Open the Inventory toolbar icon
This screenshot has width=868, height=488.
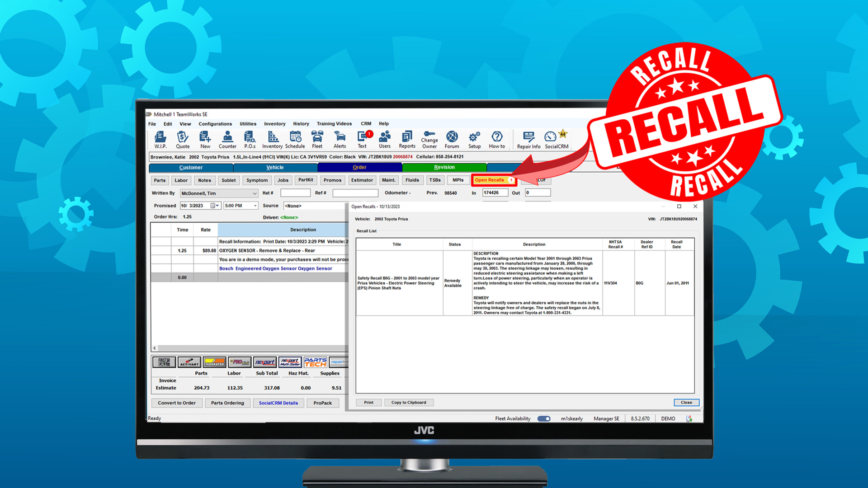tap(272, 140)
